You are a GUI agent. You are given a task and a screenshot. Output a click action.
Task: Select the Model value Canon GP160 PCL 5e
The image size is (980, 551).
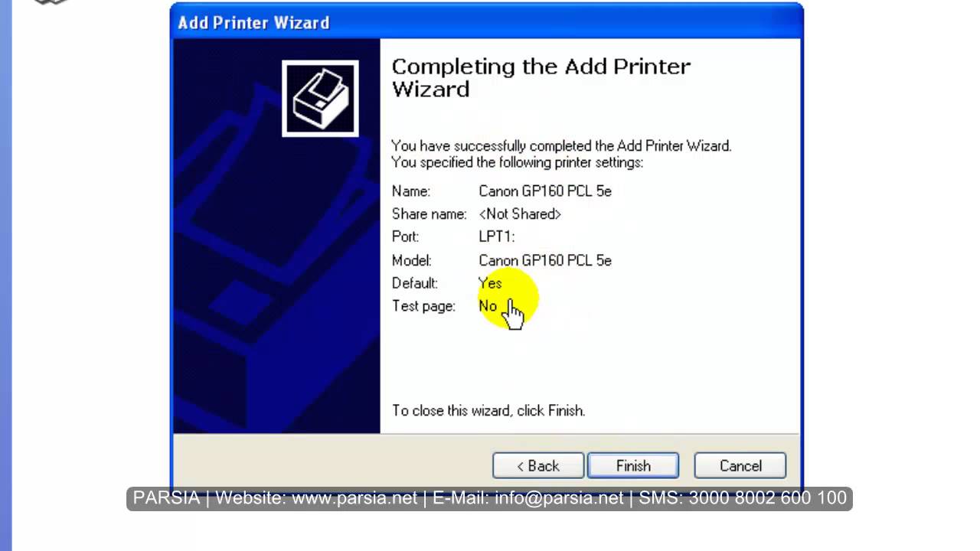pyautogui.click(x=544, y=261)
